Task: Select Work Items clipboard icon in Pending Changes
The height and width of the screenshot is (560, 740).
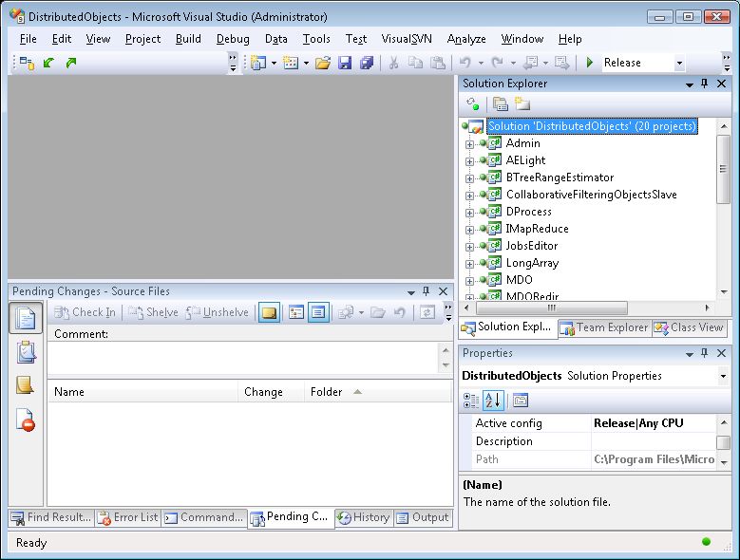Action: [26, 352]
